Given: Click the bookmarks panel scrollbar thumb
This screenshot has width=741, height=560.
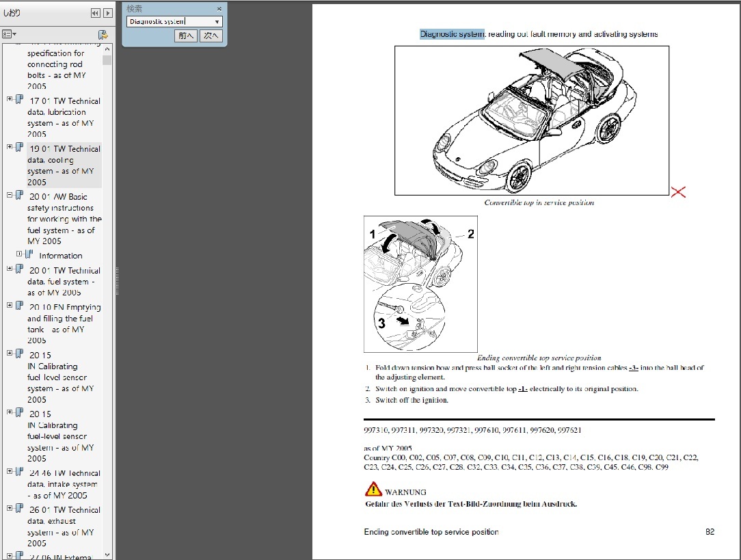Looking at the screenshot, I should click(107, 60).
